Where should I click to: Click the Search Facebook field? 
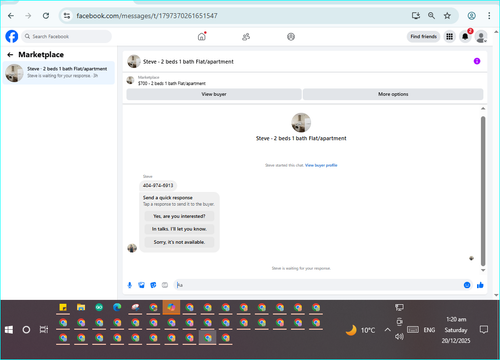pos(67,36)
